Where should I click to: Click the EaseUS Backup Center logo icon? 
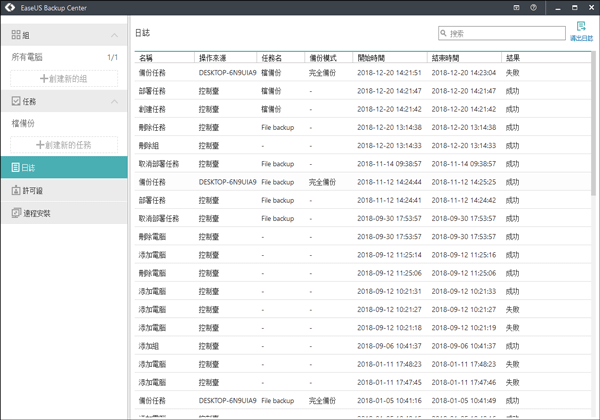[x=10, y=7]
